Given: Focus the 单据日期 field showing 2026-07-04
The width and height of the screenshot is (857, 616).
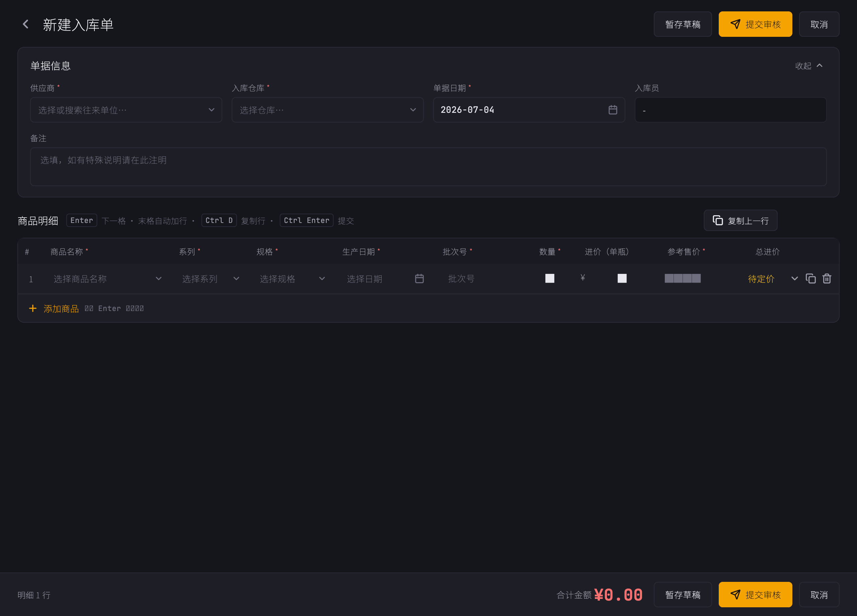Looking at the screenshot, I should tap(529, 110).
